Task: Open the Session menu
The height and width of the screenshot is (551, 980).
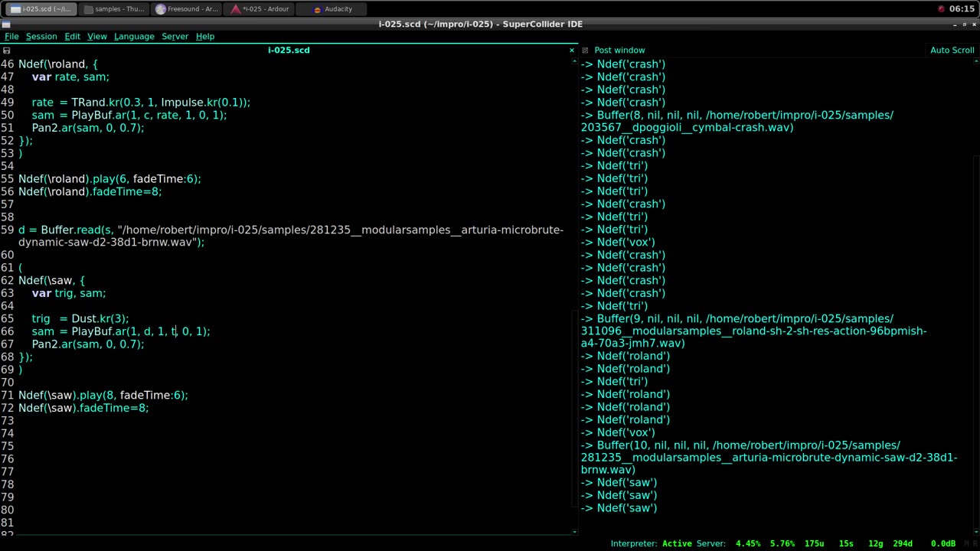Action: click(41, 36)
